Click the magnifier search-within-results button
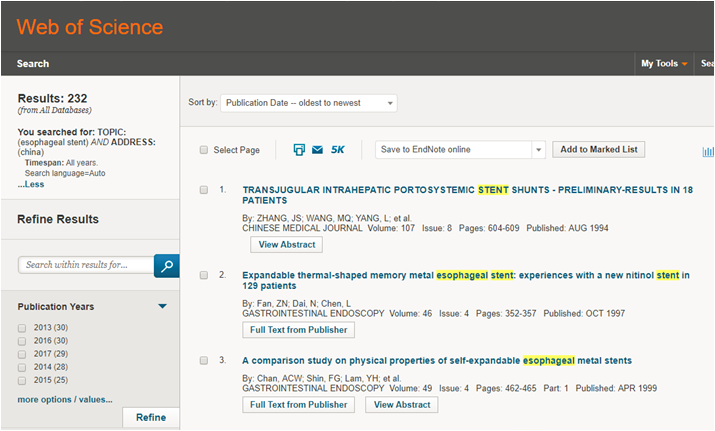The width and height of the screenshot is (715, 431). [x=166, y=265]
